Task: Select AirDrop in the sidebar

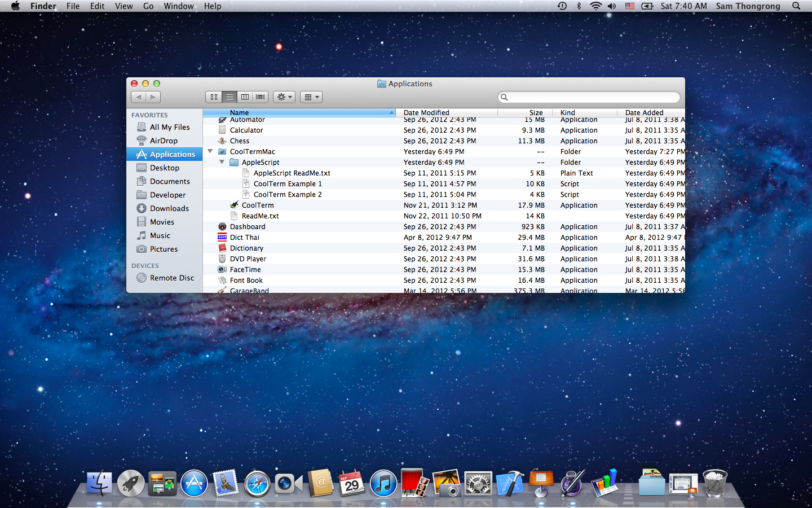Action: tap(165, 141)
